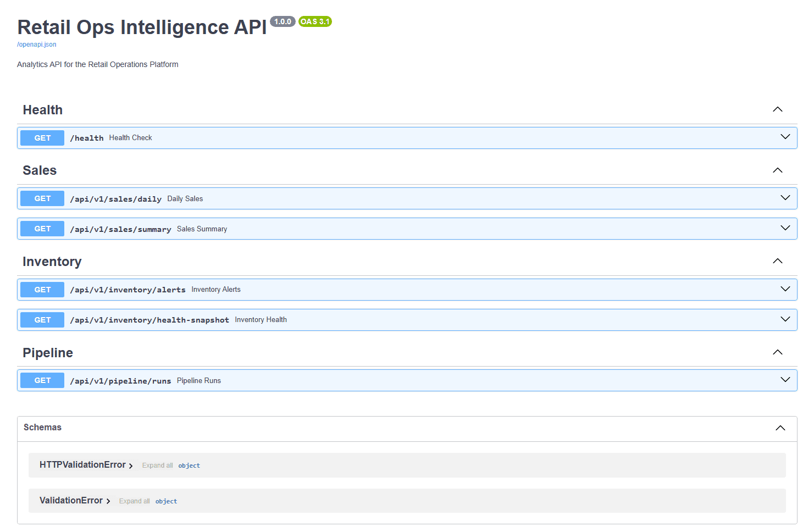Expand the Pipeline Runs endpoint arrow
The image size is (803, 532).
[785, 380]
